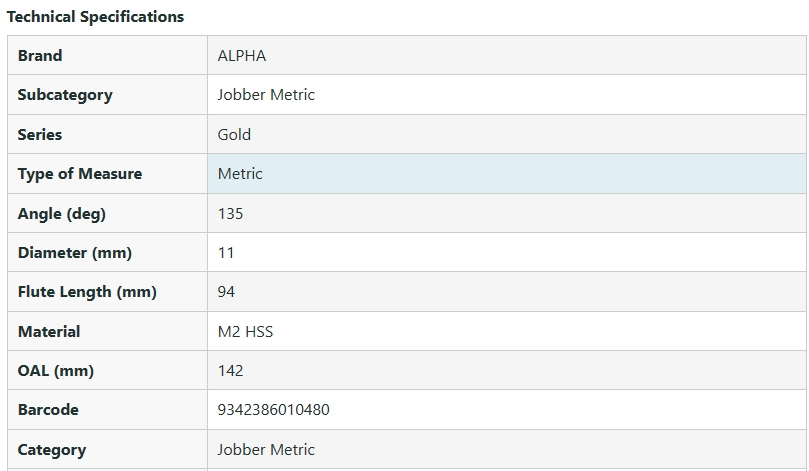Select the ALPHA brand value

(242, 56)
